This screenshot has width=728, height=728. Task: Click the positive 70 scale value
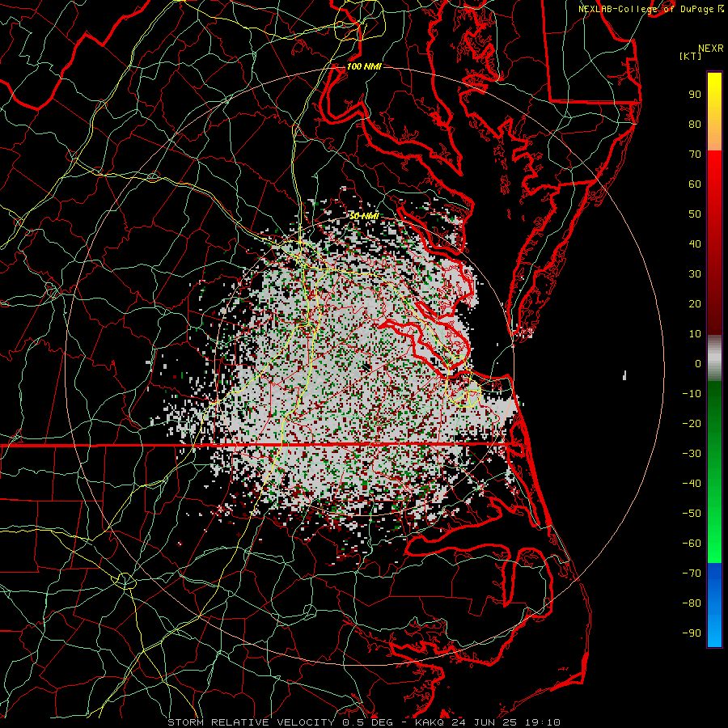[695, 154]
